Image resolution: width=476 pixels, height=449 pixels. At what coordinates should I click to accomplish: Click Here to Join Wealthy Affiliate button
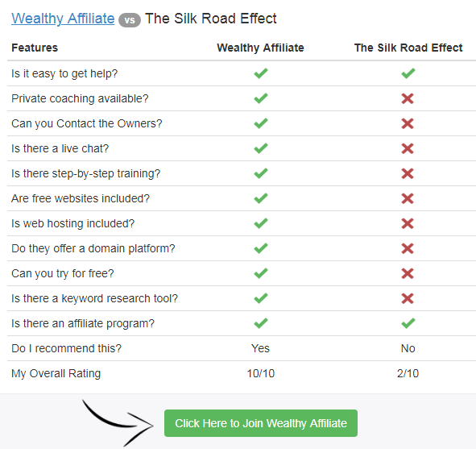click(x=261, y=423)
